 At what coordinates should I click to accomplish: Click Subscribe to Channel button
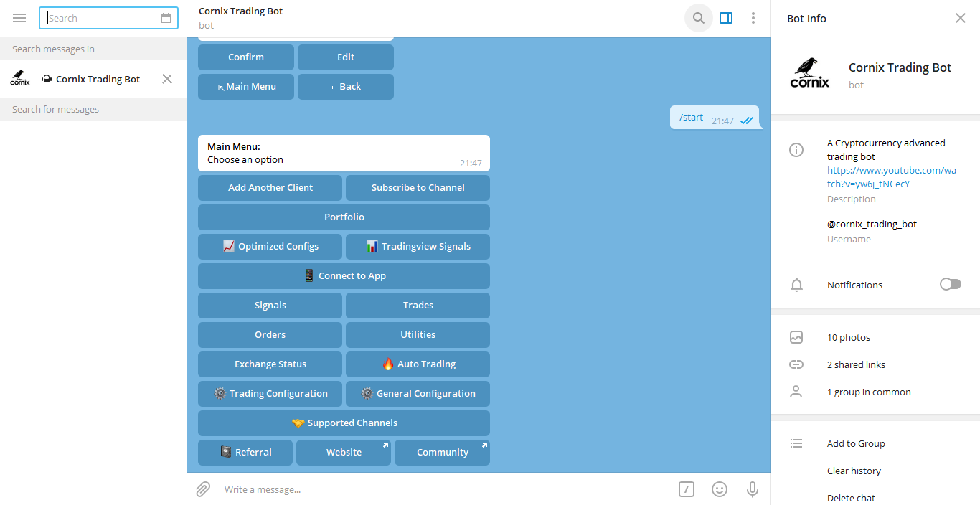coord(418,187)
